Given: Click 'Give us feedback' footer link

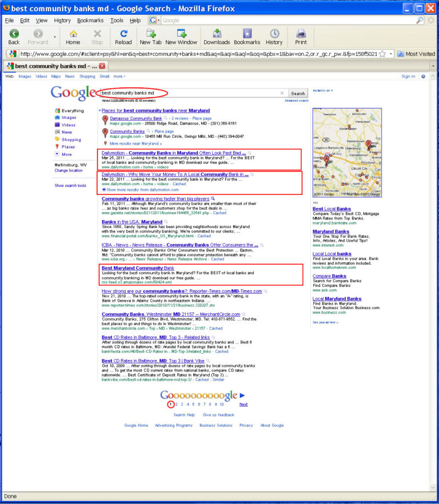Looking at the screenshot, I should click(x=218, y=415).
